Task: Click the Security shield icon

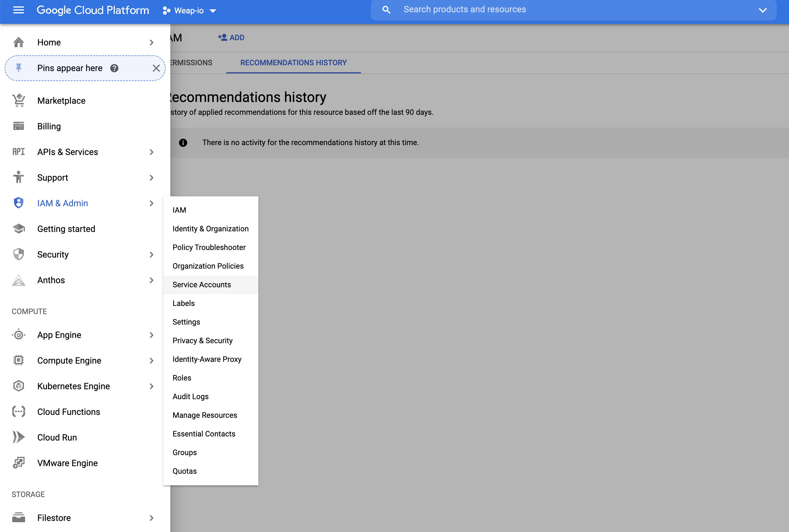Action: (19, 254)
